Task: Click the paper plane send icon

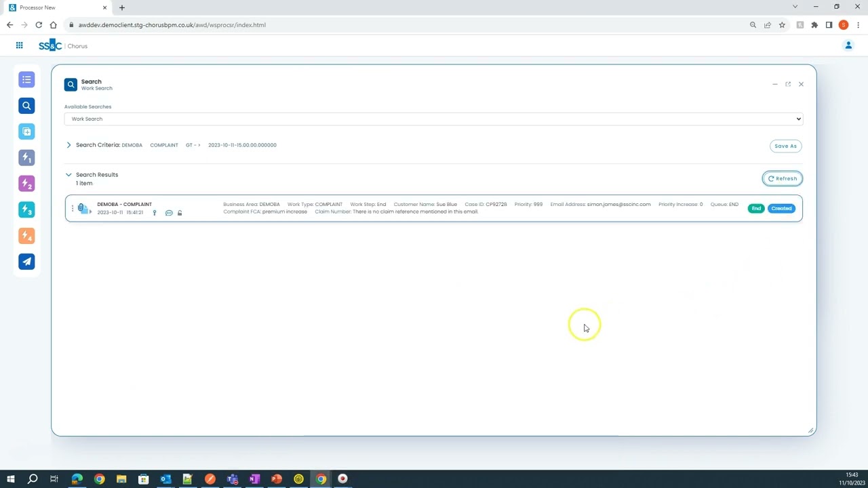Action: (x=26, y=262)
